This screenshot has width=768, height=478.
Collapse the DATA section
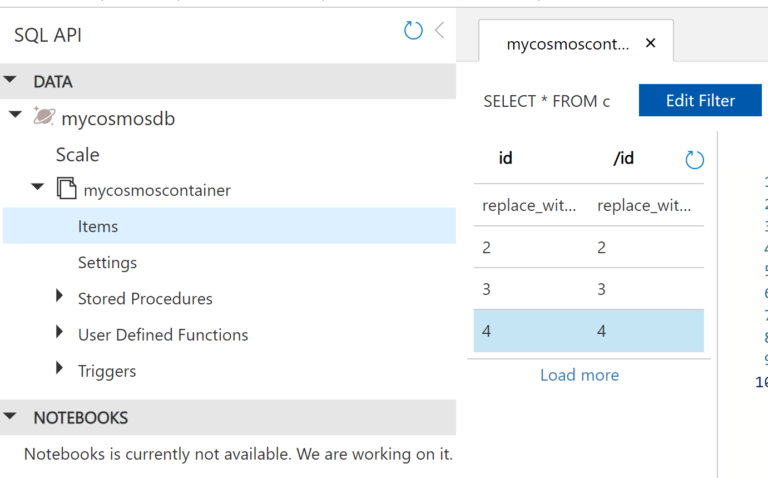[10, 79]
